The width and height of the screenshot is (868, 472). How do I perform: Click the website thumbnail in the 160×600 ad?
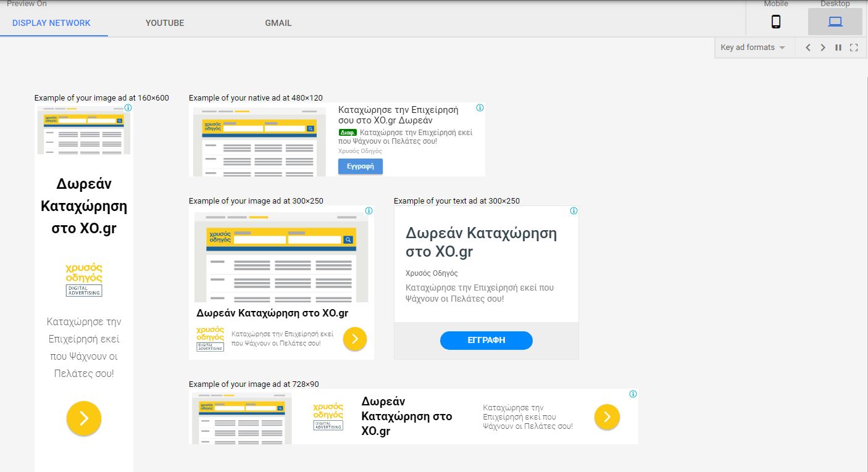pyautogui.click(x=84, y=130)
